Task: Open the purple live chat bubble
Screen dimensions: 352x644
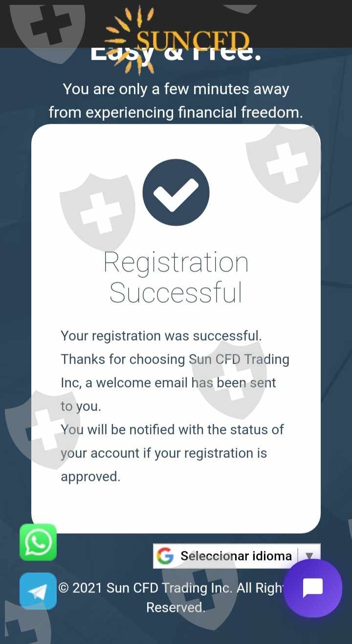Action: tap(313, 588)
